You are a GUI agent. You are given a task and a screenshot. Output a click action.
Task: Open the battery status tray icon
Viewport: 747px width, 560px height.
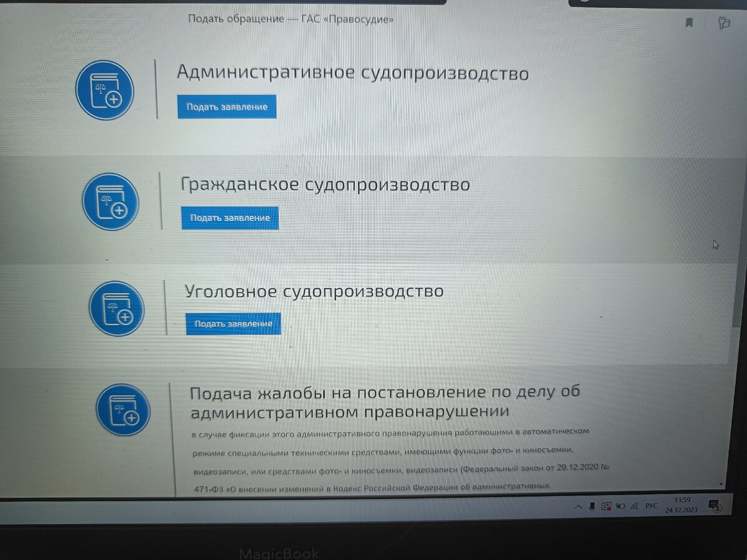coord(621,506)
